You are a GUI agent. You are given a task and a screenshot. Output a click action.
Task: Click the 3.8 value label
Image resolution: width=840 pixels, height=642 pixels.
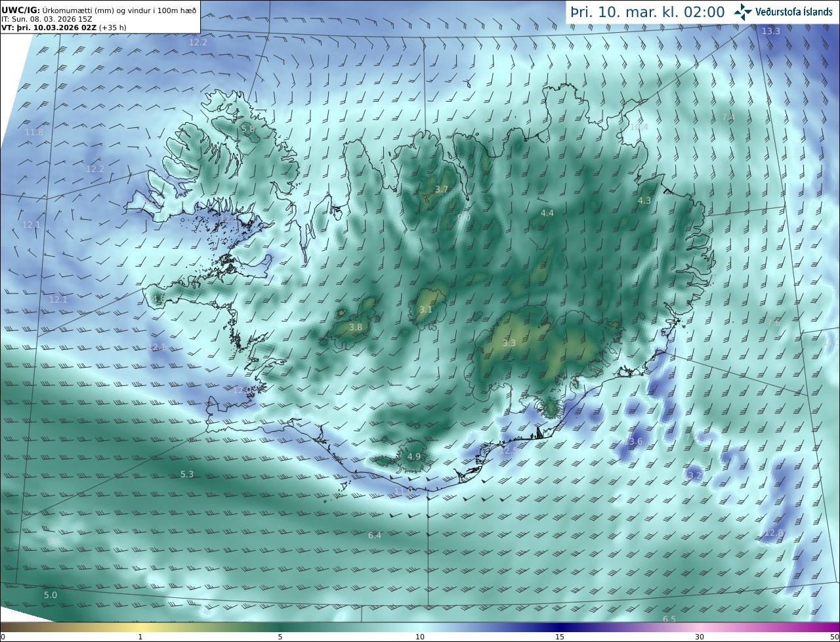point(355,327)
